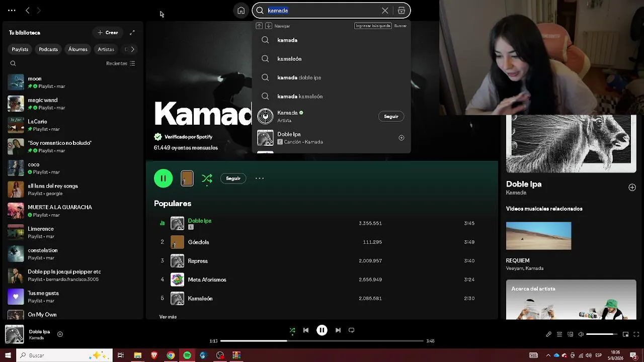This screenshot has width=644, height=362.
Task: Pause artist playback with green button
Action: (x=163, y=178)
